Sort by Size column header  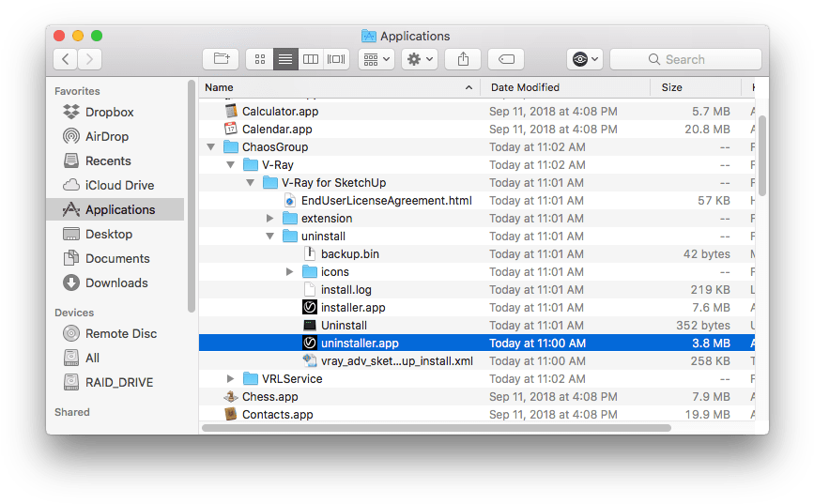coord(696,87)
